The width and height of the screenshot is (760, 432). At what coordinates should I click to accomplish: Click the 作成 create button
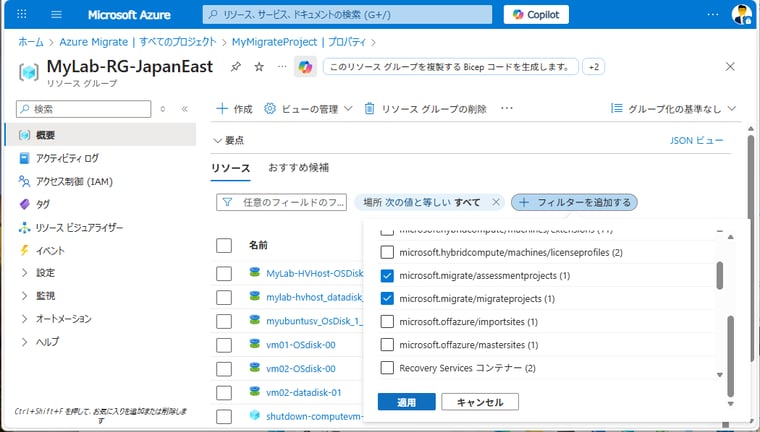pos(235,109)
